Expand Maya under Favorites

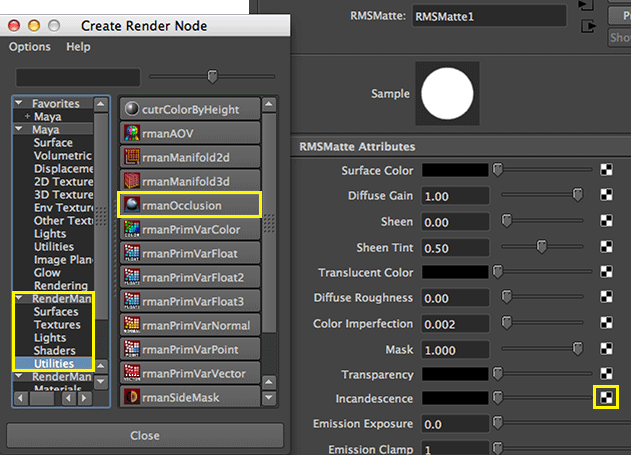tap(27, 116)
